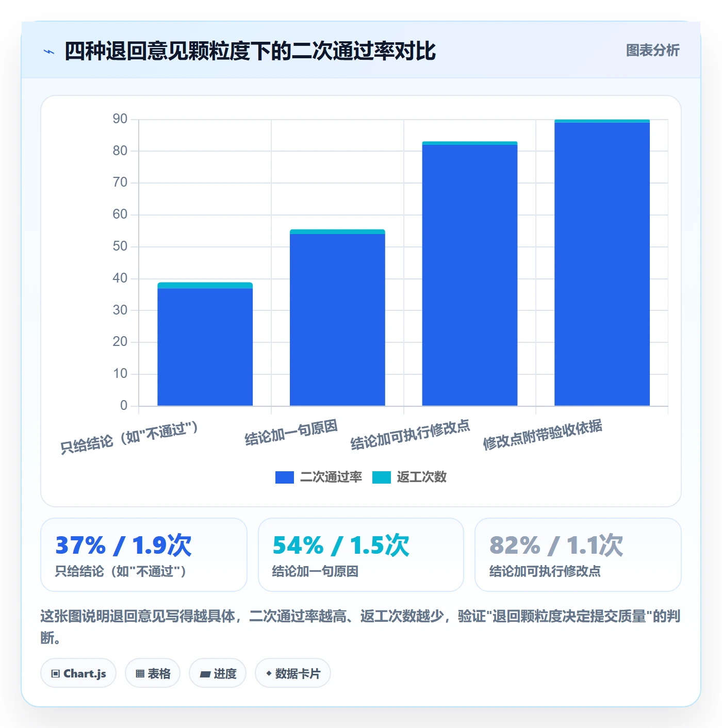Select the Chart.js tag
722x728 pixels.
78,673
